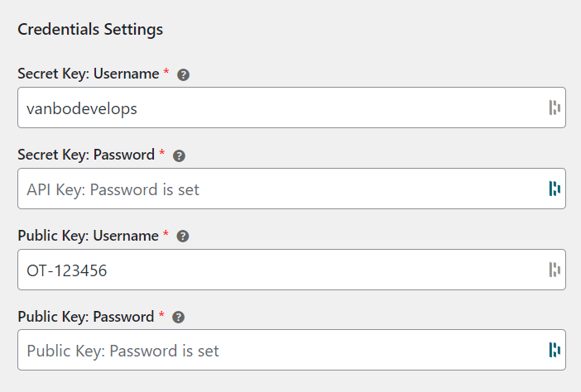Focus the field containing vanbodevelops
The height and width of the screenshot is (392, 581).
click(x=273, y=108)
